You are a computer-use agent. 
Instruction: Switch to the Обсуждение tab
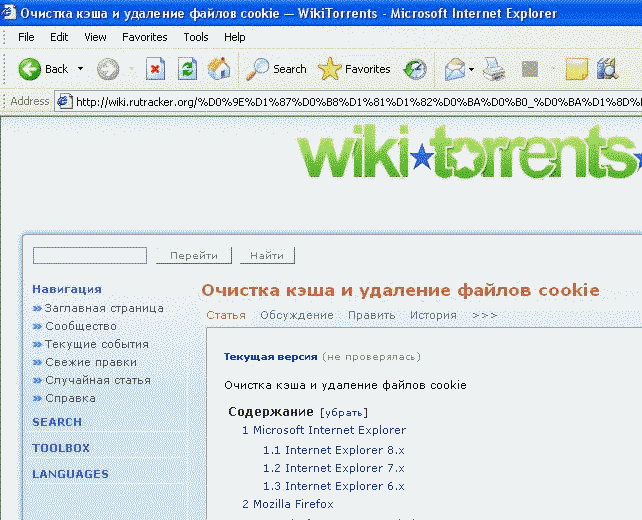point(296,315)
